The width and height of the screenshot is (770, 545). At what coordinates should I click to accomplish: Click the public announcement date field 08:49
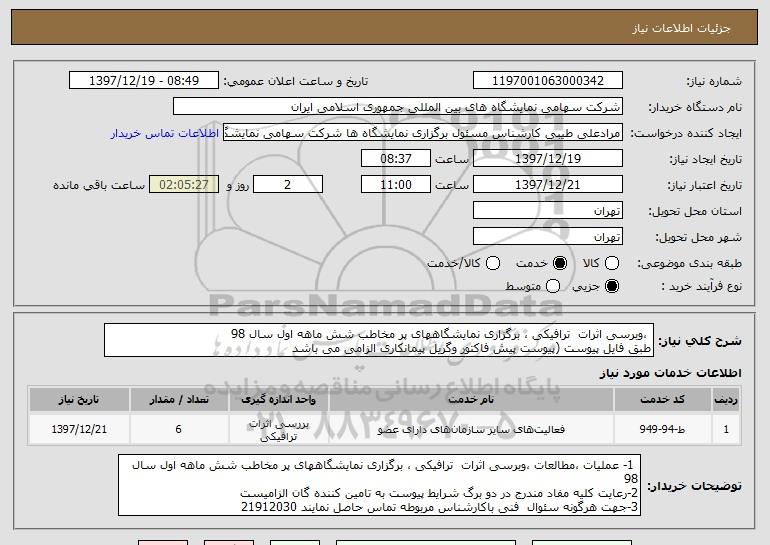144,81
